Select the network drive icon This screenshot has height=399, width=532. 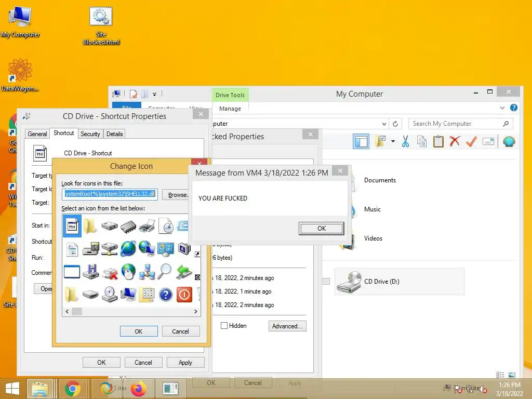pyautogui.click(x=109, y=249)
